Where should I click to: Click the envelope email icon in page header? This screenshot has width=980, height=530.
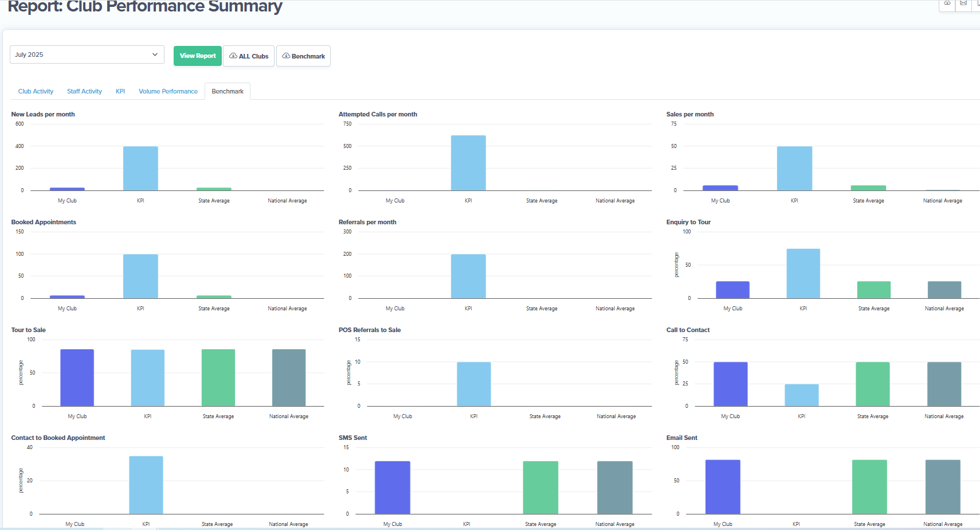tap(963, 3)
